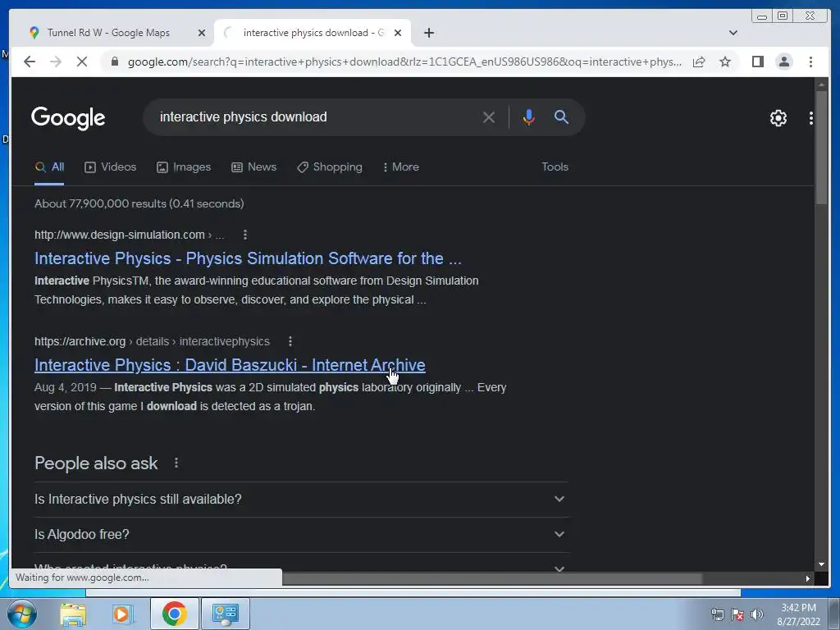Open Windows Explorer from the taskbar
840x630 pixels.
[x=73, y=614]
